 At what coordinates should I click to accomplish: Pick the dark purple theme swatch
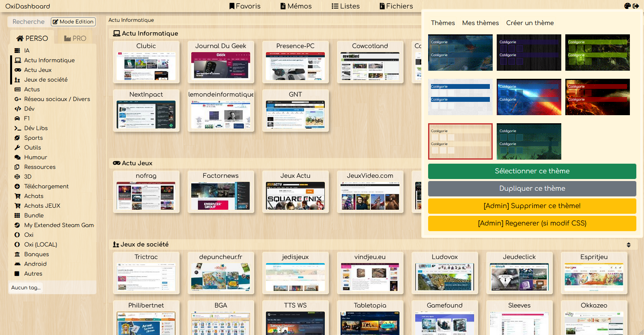(x=529, y=53)
